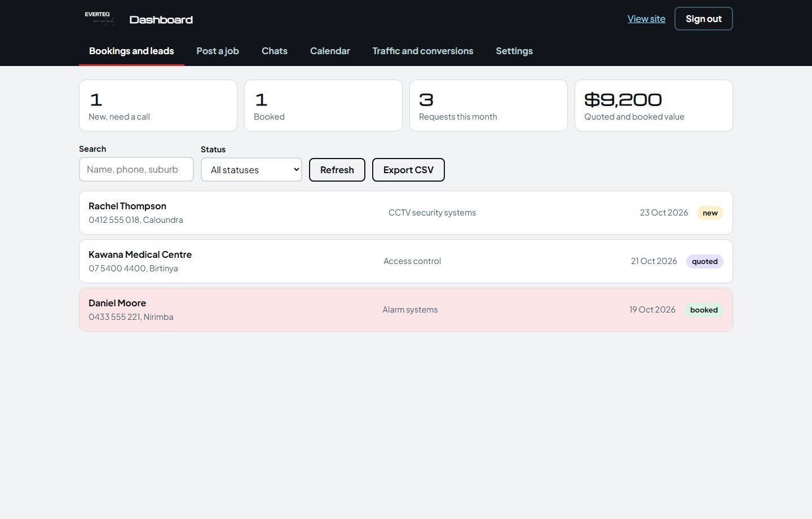Click the 'Access control' service text
The image size is (812, 519).
point(412,261)
